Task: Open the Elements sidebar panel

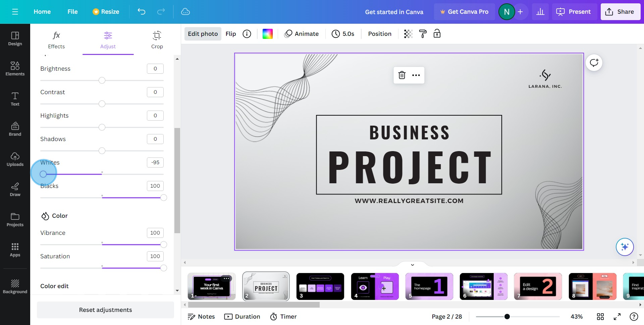Action: [15, 69]
